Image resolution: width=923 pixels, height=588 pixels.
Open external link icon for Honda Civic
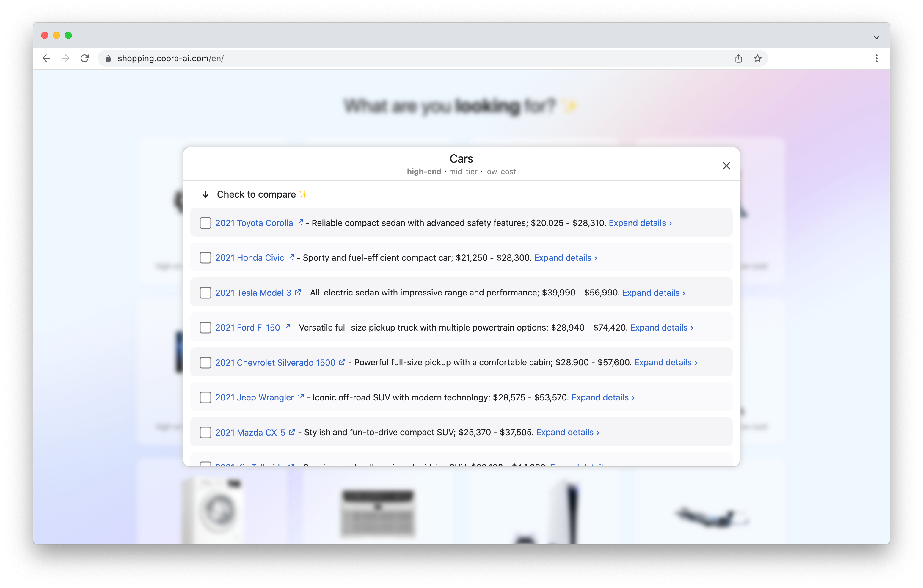[291, 258]
